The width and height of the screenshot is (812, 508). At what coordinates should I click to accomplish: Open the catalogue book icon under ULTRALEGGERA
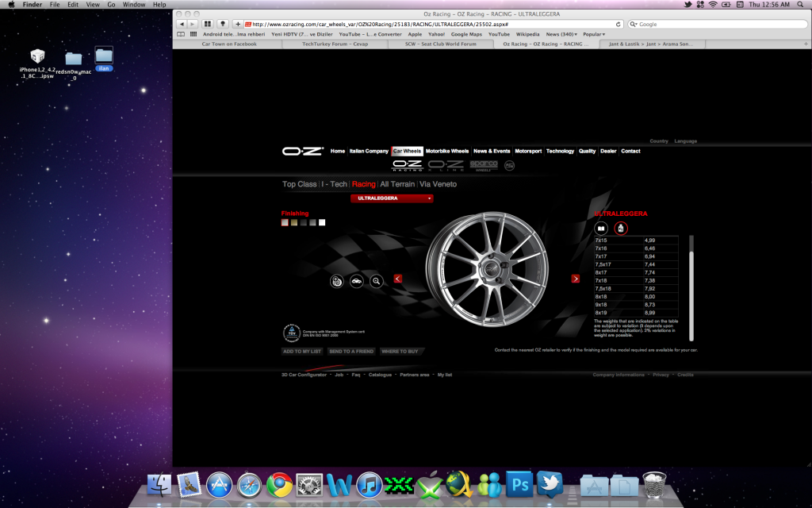click(x=601, y=228)
